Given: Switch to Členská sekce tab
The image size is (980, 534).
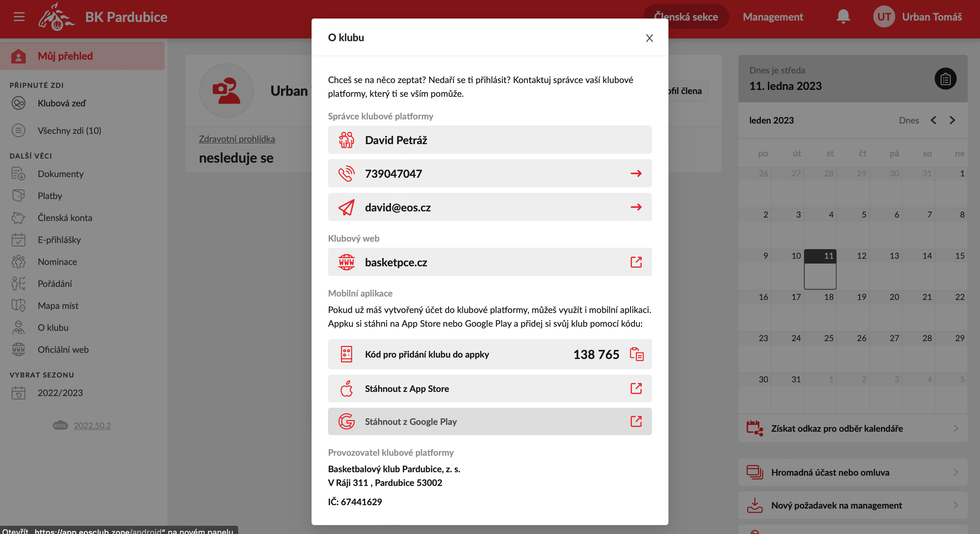Looking at the screenshot, I should coord(686,17).
